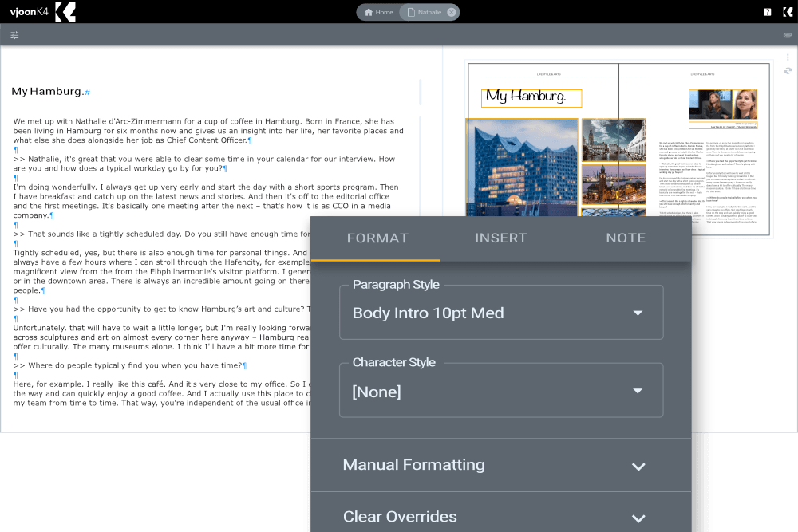
Task: Open the Home tab
Action: [378, 12]
